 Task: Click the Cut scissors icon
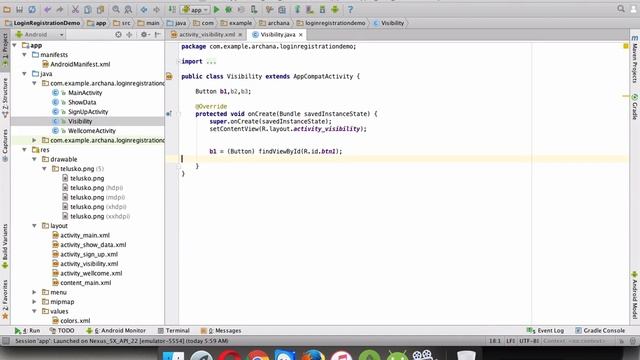point(75,9)
